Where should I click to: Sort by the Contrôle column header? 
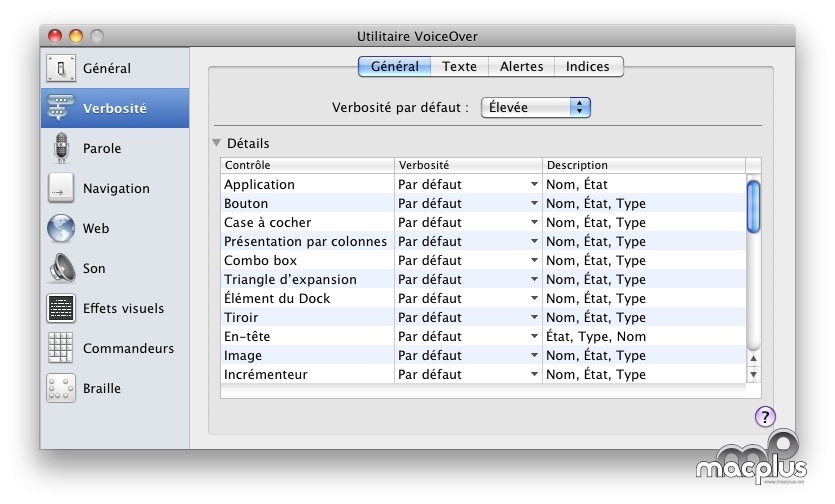(307, 165)
